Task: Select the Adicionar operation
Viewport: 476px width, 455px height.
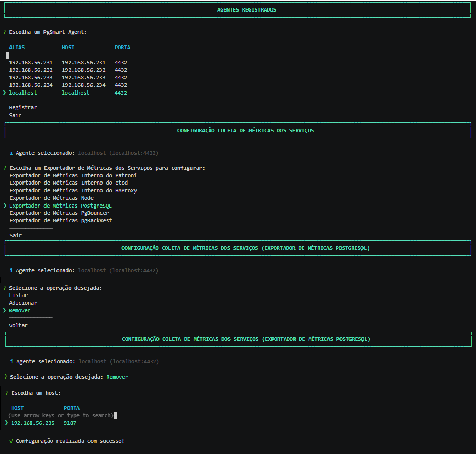Action: click(23, 303)
